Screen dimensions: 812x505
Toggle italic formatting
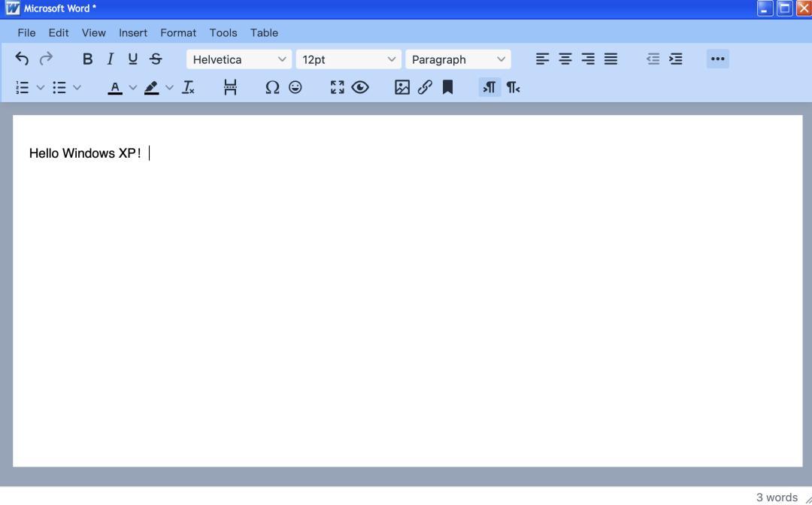110,59
